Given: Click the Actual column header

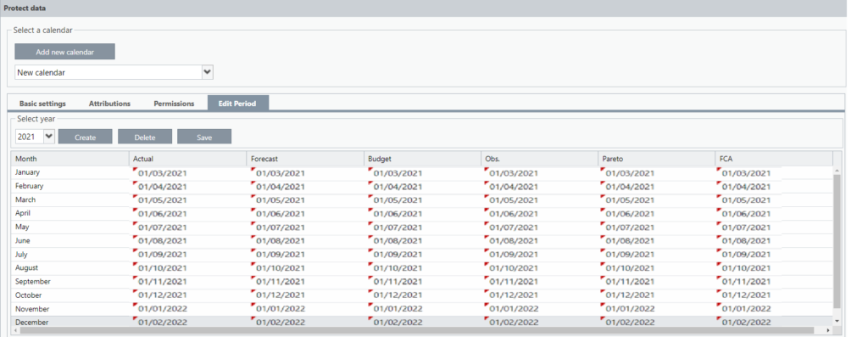Looking at the screenshot, I should [x=187, y=159].
